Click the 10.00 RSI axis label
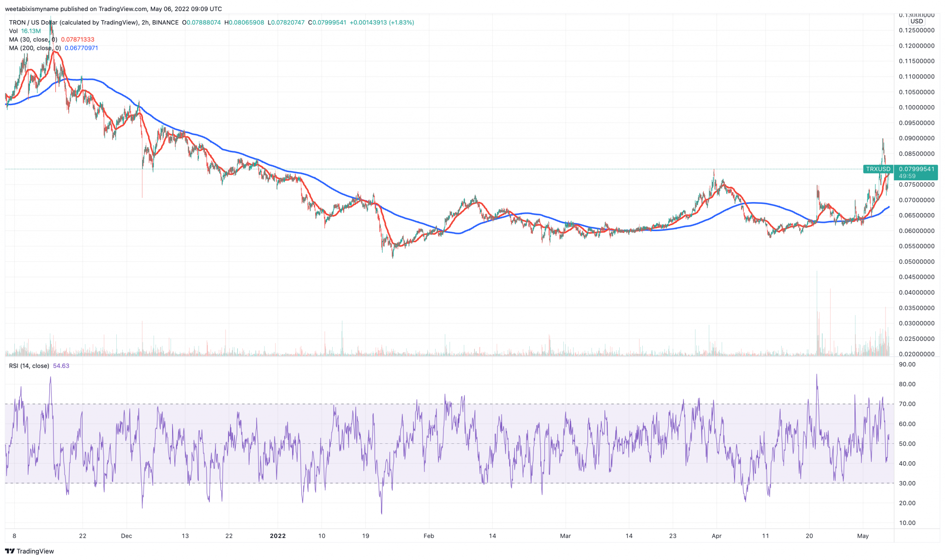This screenshot has height=560, width=945. click(907, 523)
